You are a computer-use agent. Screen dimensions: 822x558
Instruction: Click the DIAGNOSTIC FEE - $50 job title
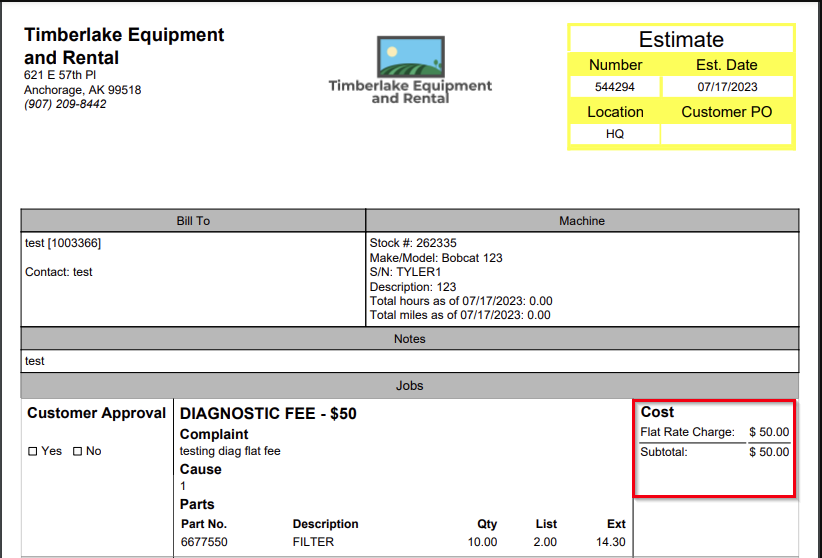coord(268,414)
